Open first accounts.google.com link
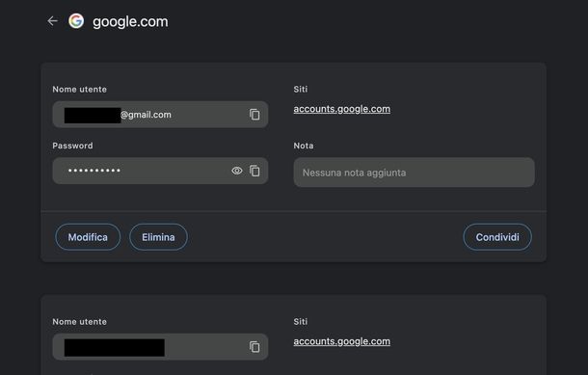Screen dimensions: 588x375 point(341,109)
